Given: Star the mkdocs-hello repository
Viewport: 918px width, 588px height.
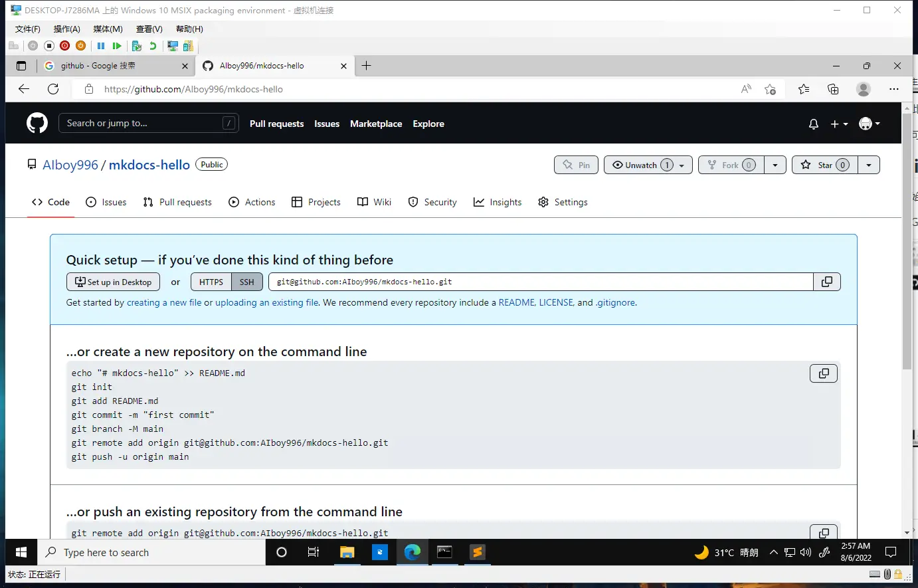Looking at the screenshot, I should click(x=824, y=165).
